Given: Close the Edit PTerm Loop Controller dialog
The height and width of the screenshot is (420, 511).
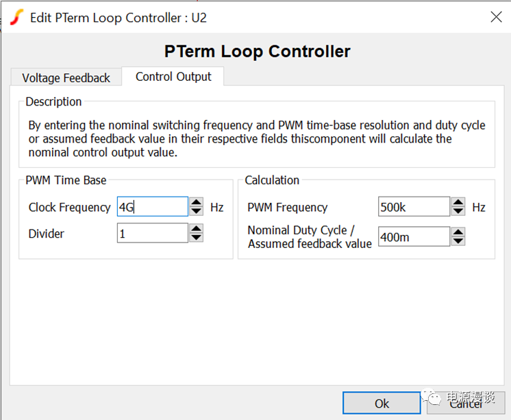Looking at the screenshot, I should coord(496,18).
